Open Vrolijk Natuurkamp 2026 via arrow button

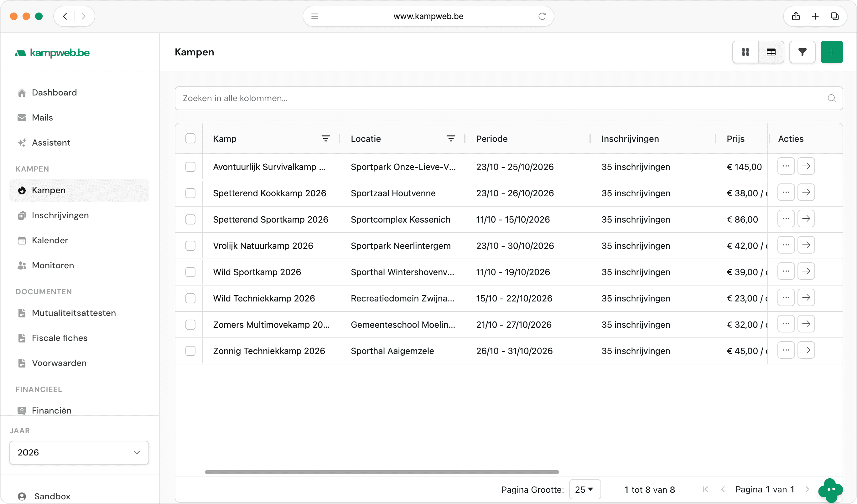pyautogui.click(x=806, y=245)
